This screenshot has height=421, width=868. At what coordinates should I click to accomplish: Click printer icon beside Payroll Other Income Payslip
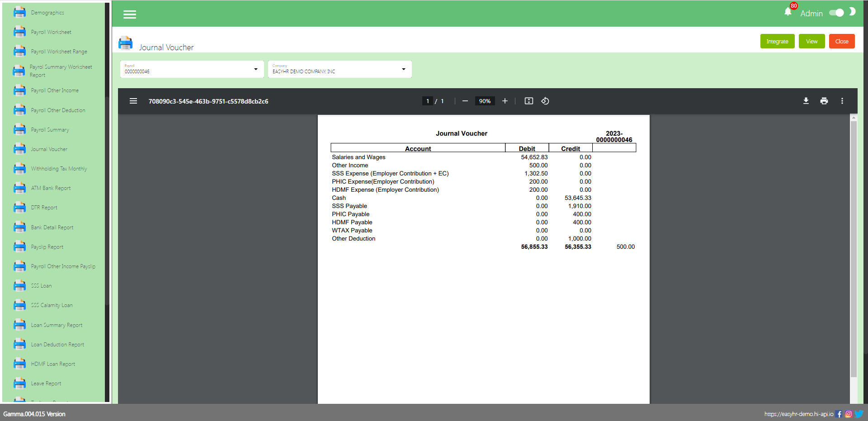(x=19, y=266)
